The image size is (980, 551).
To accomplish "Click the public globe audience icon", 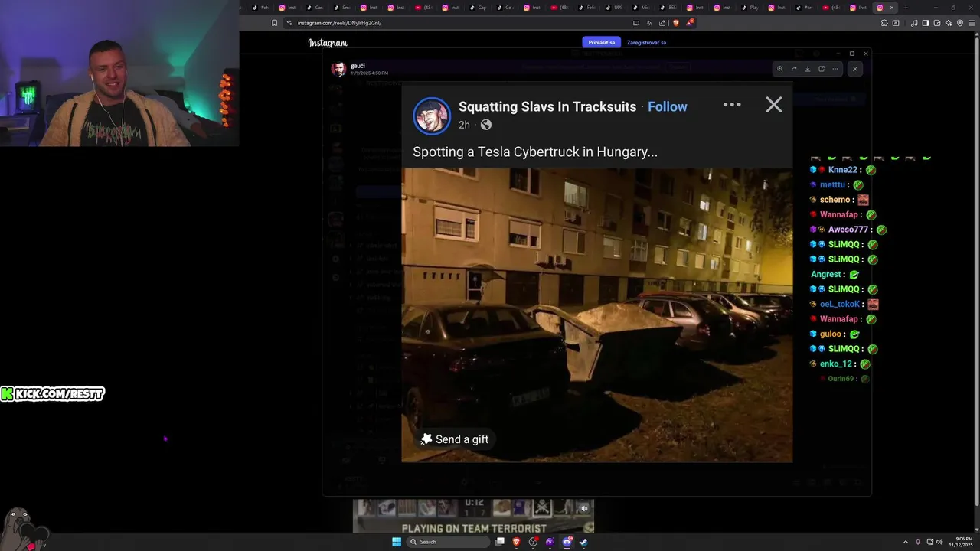I will [x=485, y=125].
